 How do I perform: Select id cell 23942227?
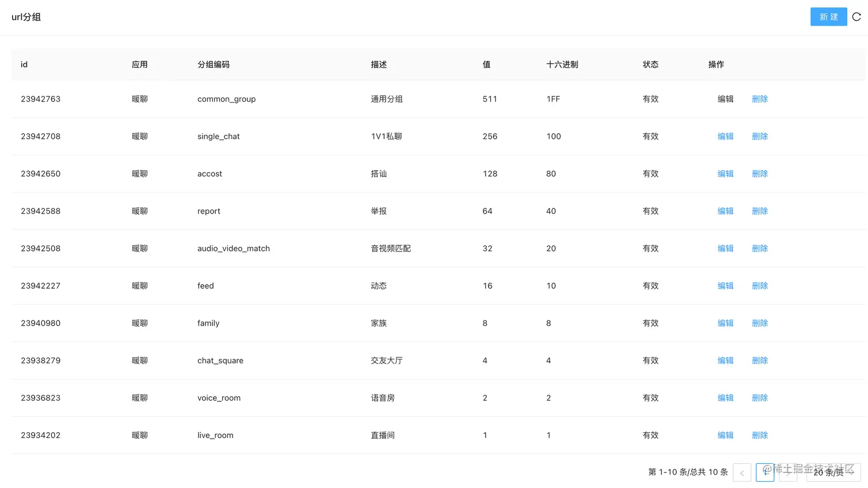(41, 285)
